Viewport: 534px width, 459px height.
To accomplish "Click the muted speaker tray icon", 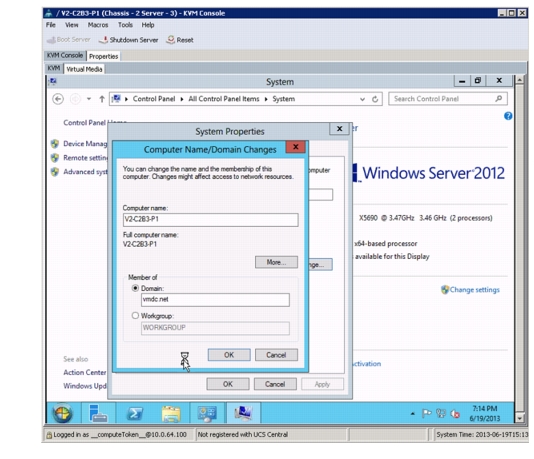I will (455, 414).
